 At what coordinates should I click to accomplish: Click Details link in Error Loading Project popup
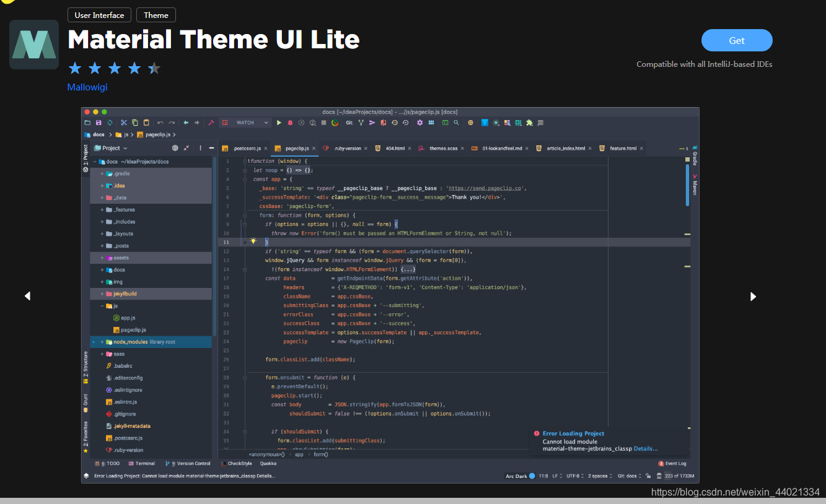(x=646, y=449)
